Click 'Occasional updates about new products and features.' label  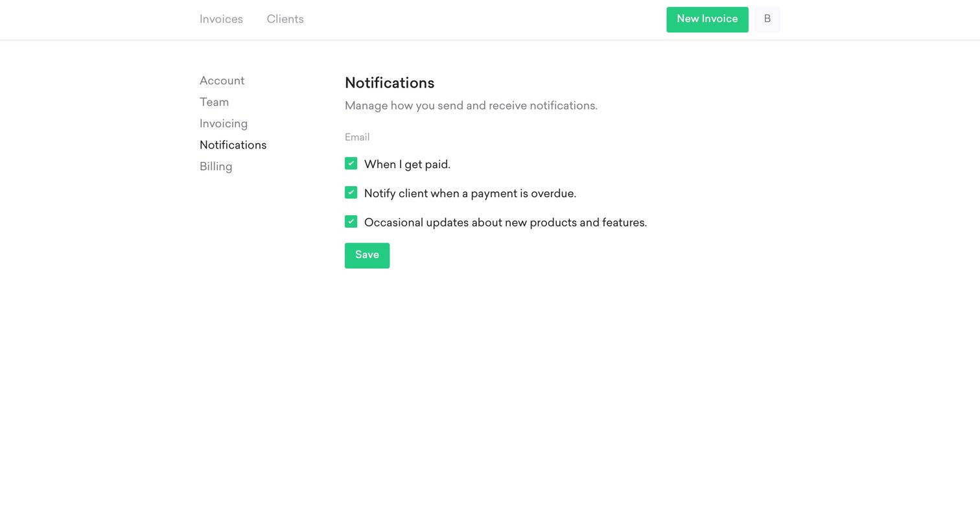[506, 222]
